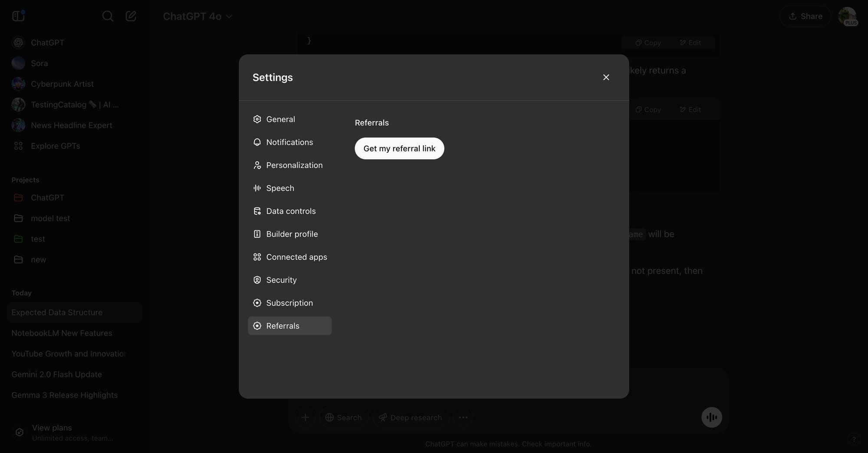Click View plans upgrade link
Image resolution: width=868 pixels, height=453 pixels.
(x=75, y=433)
